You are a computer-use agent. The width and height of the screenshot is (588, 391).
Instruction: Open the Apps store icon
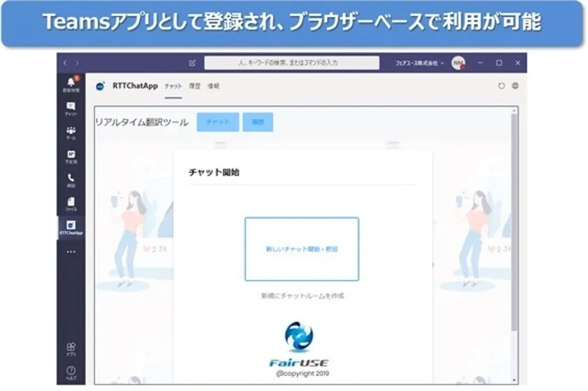click(x=71, y=349)
